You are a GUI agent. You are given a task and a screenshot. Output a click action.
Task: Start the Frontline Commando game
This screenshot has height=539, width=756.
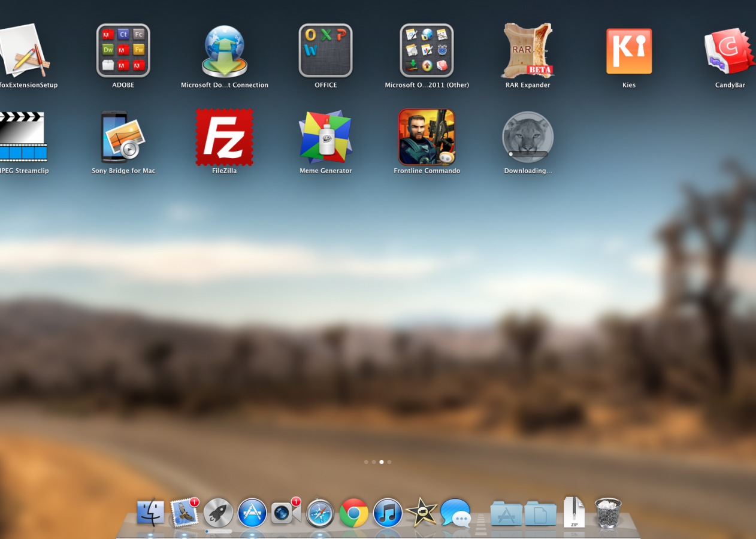[427, 138]
